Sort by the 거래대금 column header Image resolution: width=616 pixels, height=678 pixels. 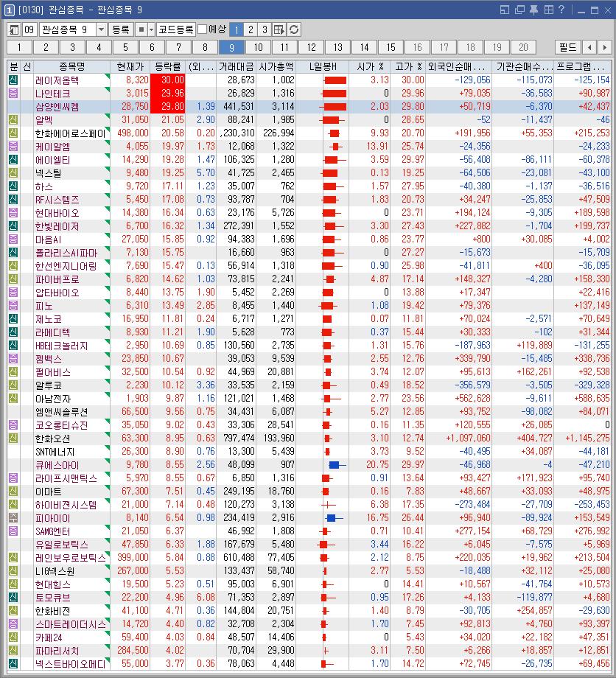236,66
